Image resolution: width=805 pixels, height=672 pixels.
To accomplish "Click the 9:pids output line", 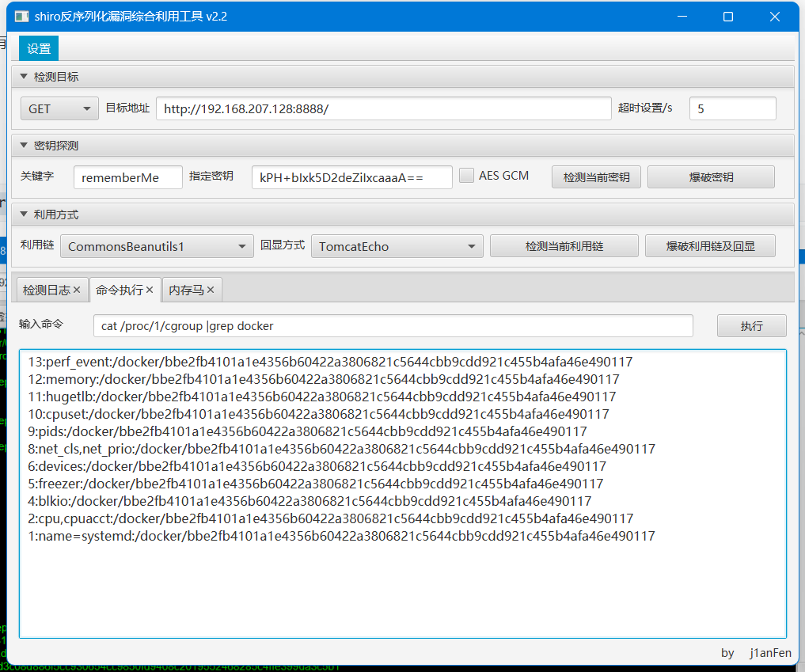I will [307, 431].
